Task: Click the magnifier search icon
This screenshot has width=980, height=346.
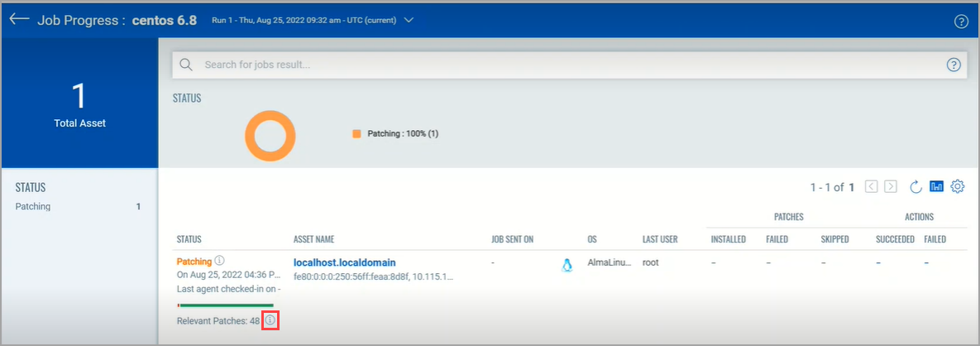Action: (185, 65)
